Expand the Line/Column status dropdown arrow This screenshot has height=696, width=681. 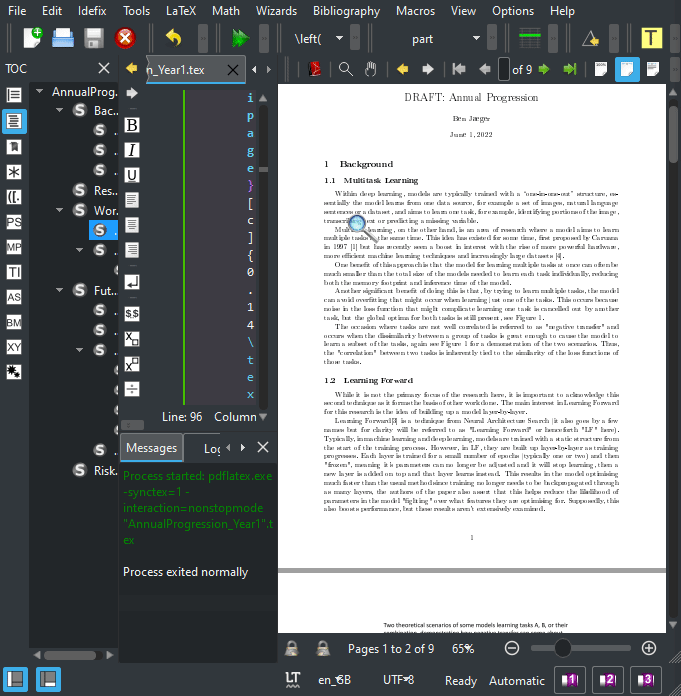[x=263, y=417]
